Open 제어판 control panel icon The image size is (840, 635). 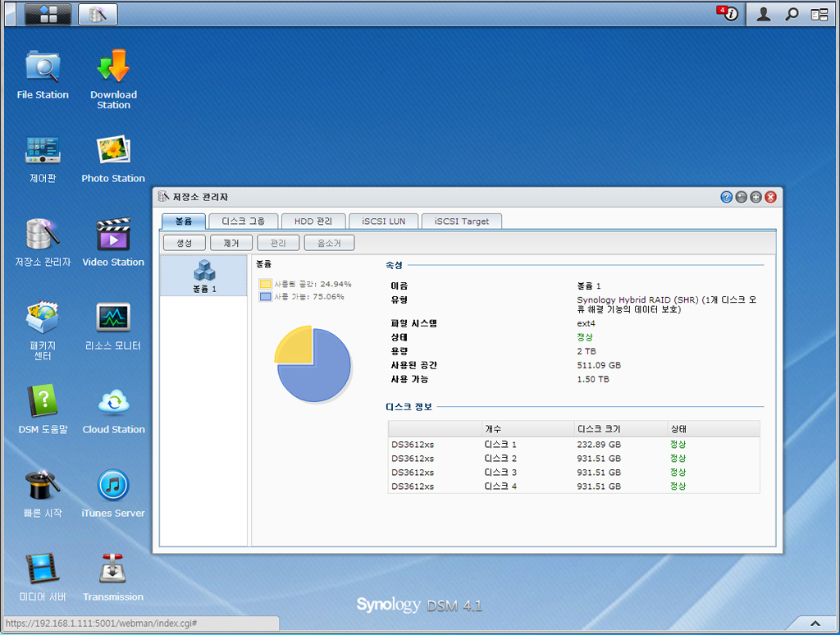[x=43, y=159]
